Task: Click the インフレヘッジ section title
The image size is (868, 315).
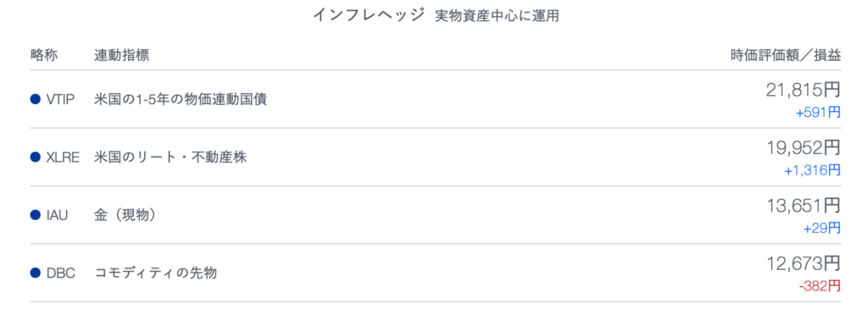Action: [x=369, y=15]
